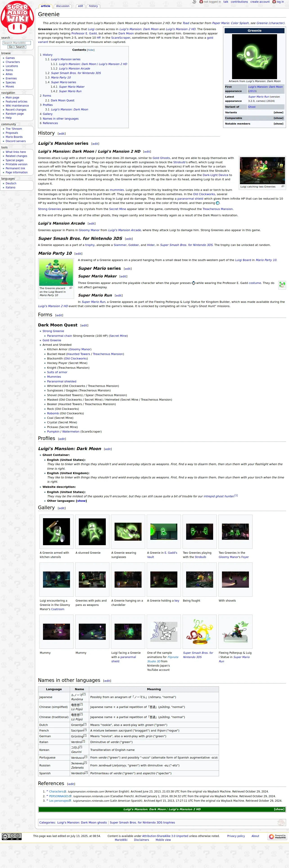
Task: Click the mushroom icon beside log in
Action: tap(274, 2)
